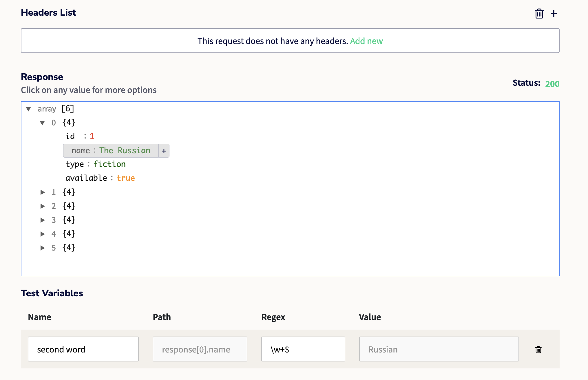Click the Value field showing Russian

tap(439, 349)
